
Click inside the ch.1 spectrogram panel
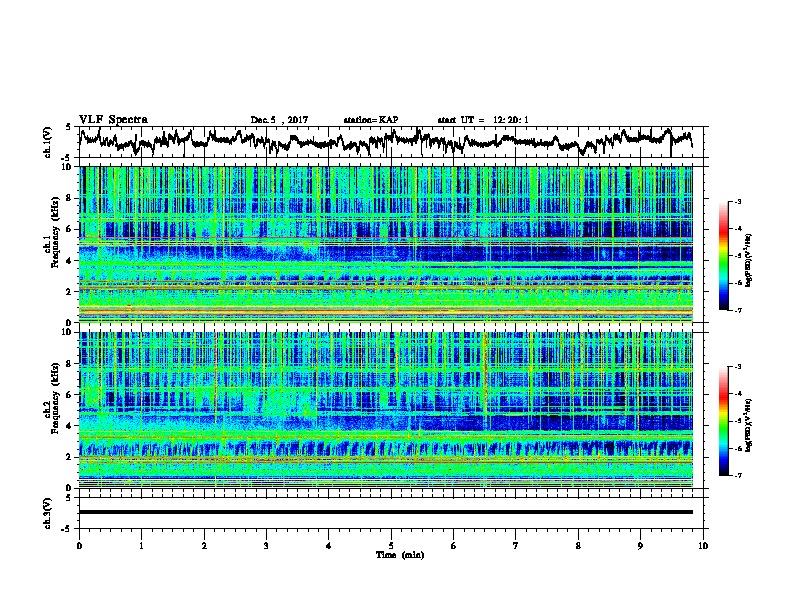point(385,244)
